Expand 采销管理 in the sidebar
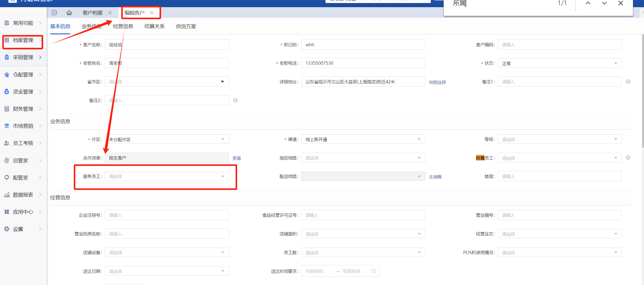This screenshot has height=285, width=644. 23,57
